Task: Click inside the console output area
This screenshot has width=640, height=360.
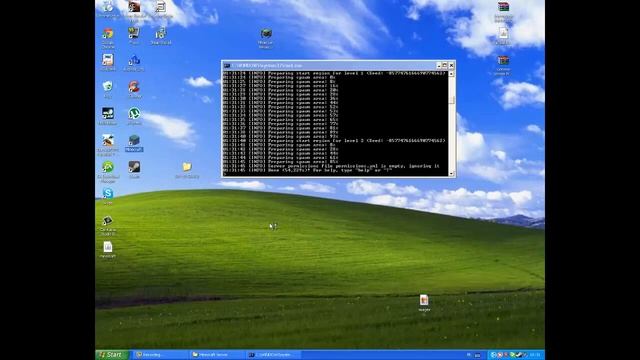Action: pos(336,124)
